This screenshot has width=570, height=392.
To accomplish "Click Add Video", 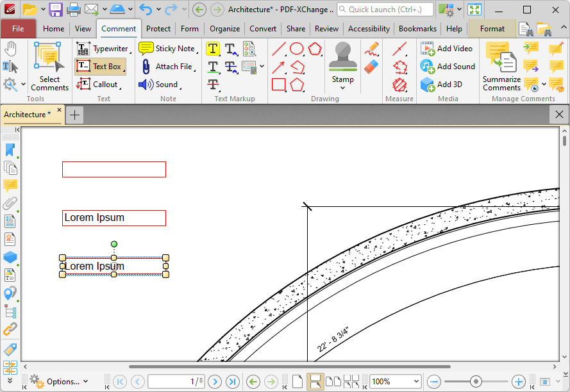I will click(x=446, y=49).
